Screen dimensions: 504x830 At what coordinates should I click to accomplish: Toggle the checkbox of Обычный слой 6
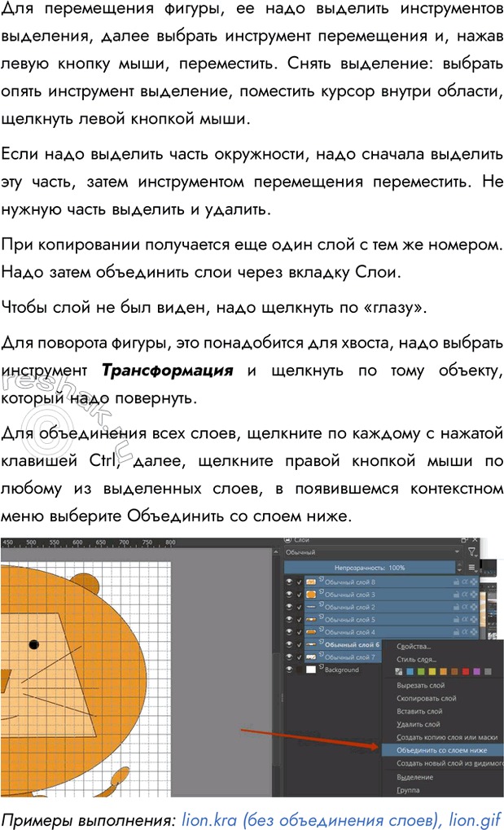point(299,644)
